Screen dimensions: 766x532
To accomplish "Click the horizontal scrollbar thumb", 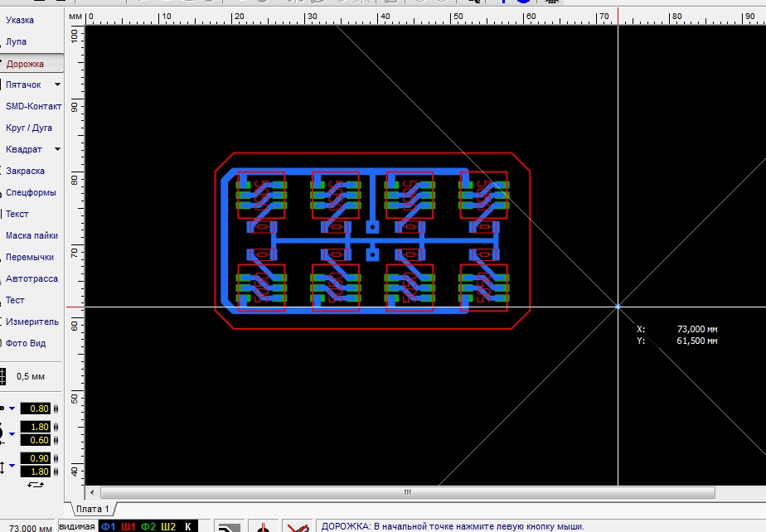I will (x=406, y=492).
